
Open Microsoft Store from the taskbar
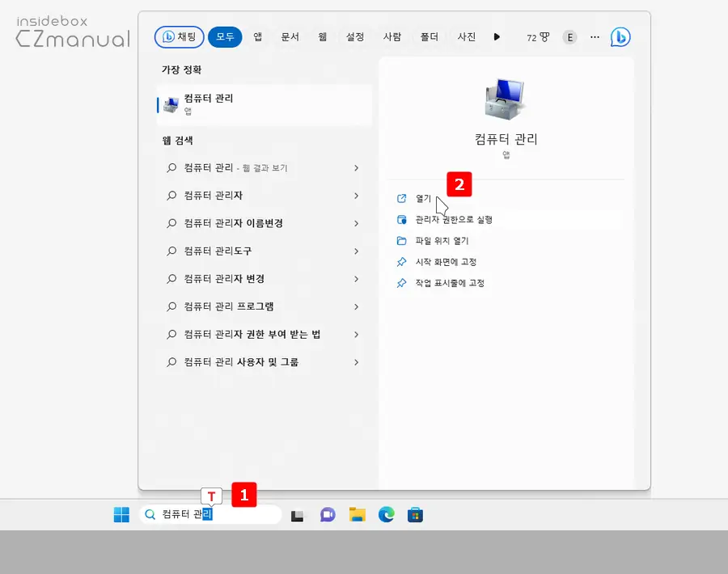414,514
